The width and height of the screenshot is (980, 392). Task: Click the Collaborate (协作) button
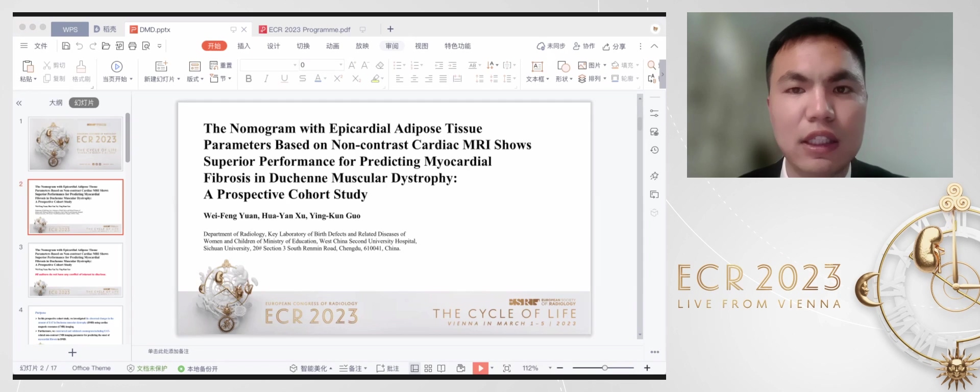point(584,46)
